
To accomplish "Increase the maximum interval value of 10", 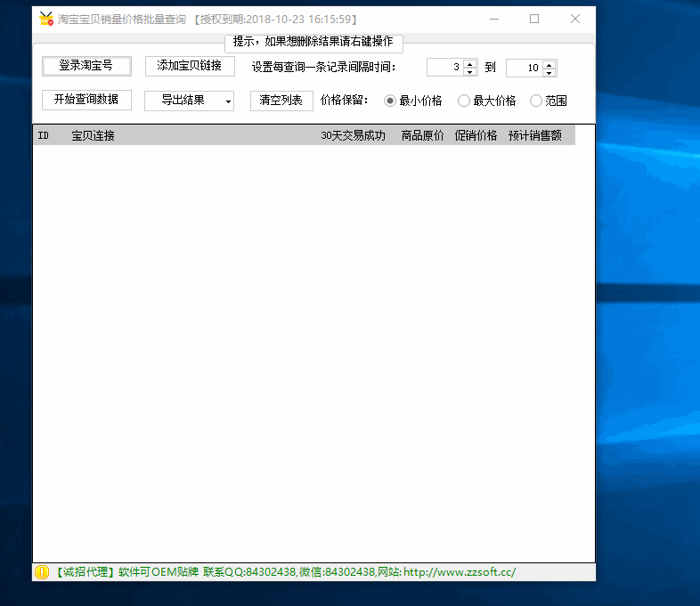I will (x=549, y=64).
